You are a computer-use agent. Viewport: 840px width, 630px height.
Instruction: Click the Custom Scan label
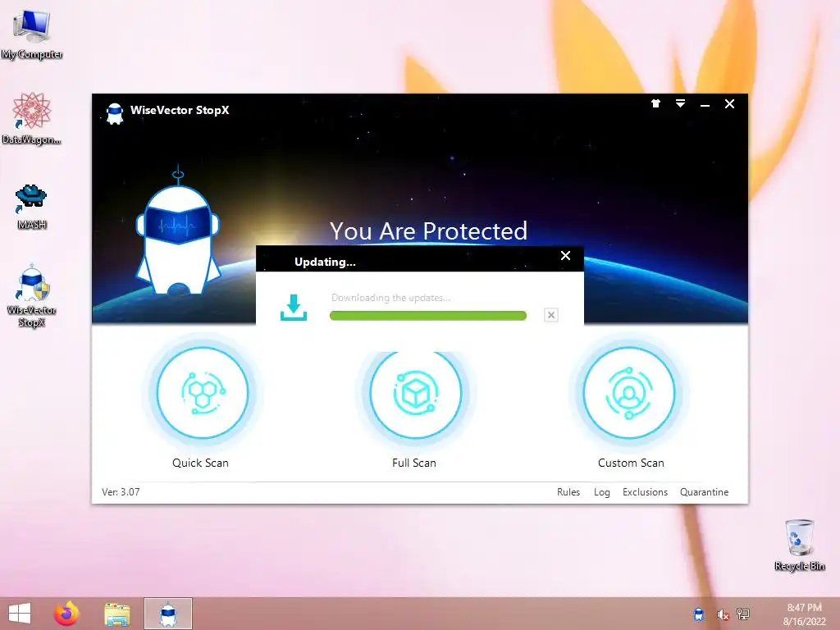point(631,463)
